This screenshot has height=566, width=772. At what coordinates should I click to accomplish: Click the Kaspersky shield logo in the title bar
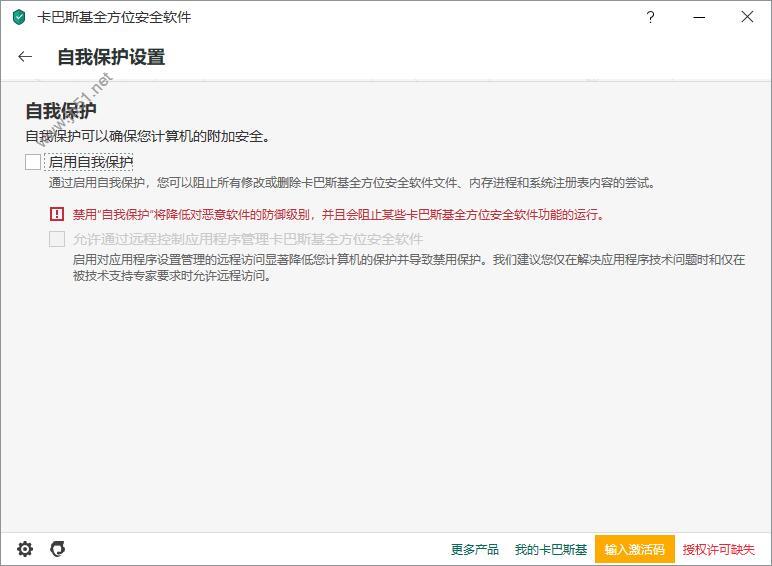coord(19,17)
